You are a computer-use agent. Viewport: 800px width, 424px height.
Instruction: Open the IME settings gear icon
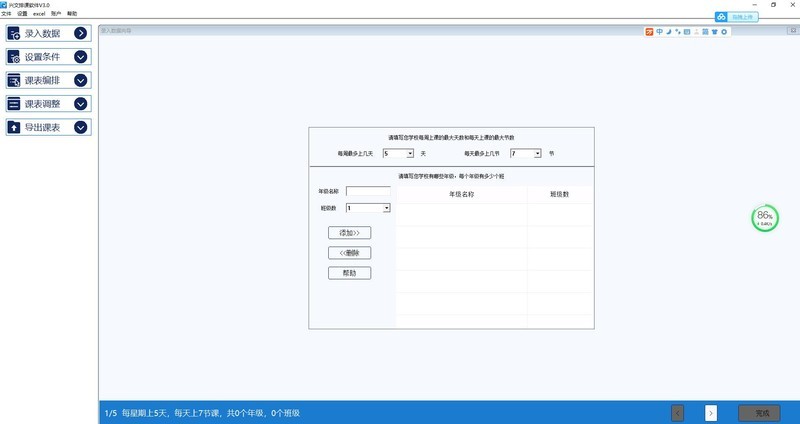point(723,32)
